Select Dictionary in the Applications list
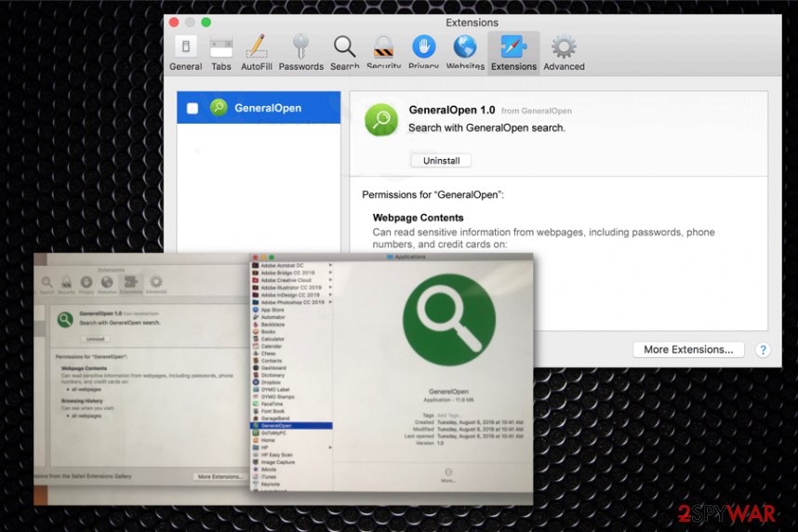This screenshot has height=532, width=798. (x=292, y=375)
